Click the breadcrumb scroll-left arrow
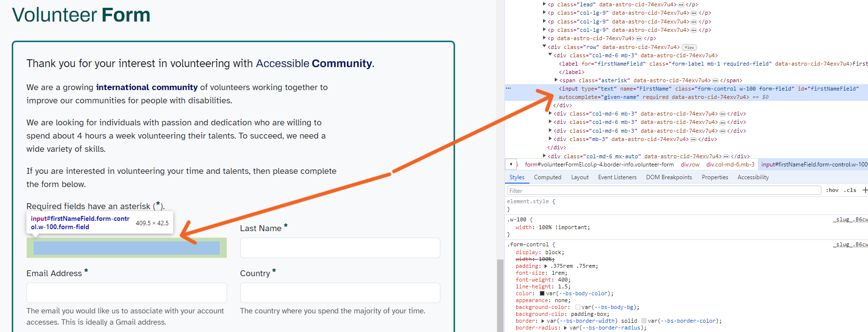 511,164
